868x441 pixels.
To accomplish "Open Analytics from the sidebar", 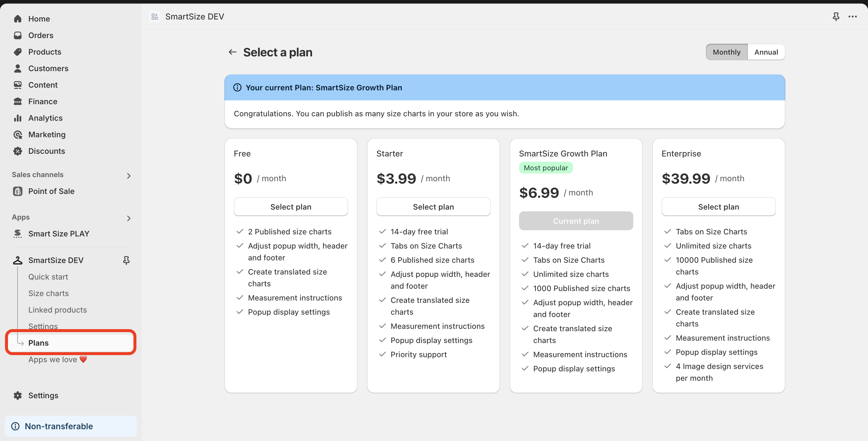I will point(45,118).
